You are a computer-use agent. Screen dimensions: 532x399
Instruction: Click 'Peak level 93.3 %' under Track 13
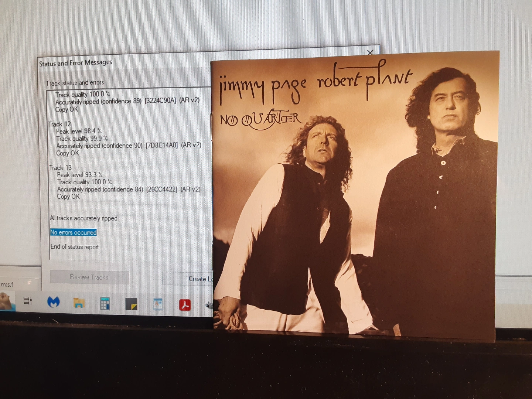point(79,175)
